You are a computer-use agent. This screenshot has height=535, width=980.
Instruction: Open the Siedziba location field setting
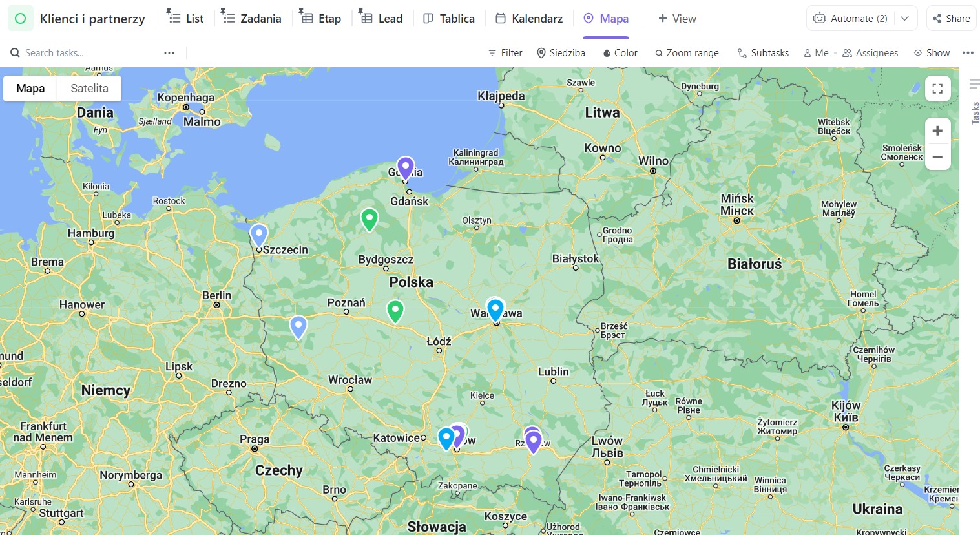point(561,53)
